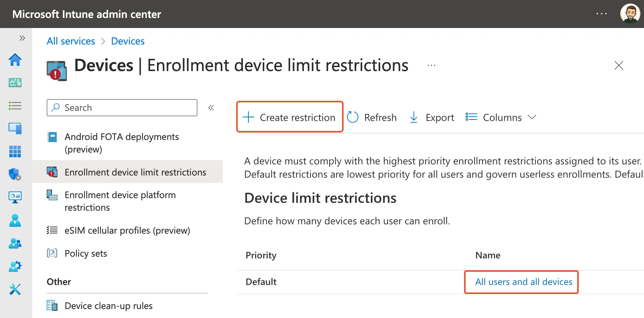
Task: Open the Endpoint security shield icon
Action: [15, 174]
